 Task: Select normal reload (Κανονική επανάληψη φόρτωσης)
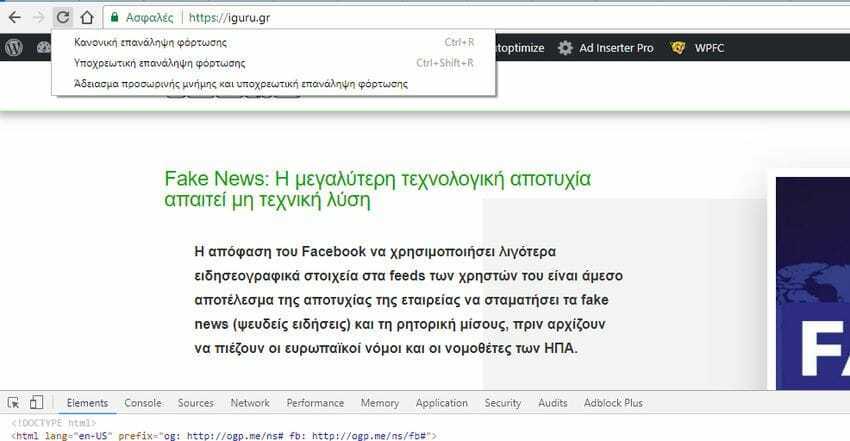coord(151,43)
